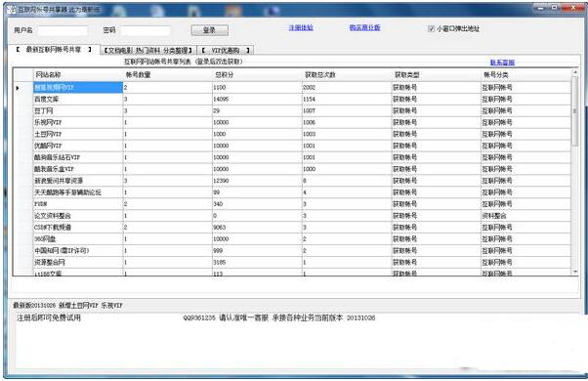This screenshot has width=588, height=381.
Task: Click the table scrollbar up arrow
Action: (575, 72)
